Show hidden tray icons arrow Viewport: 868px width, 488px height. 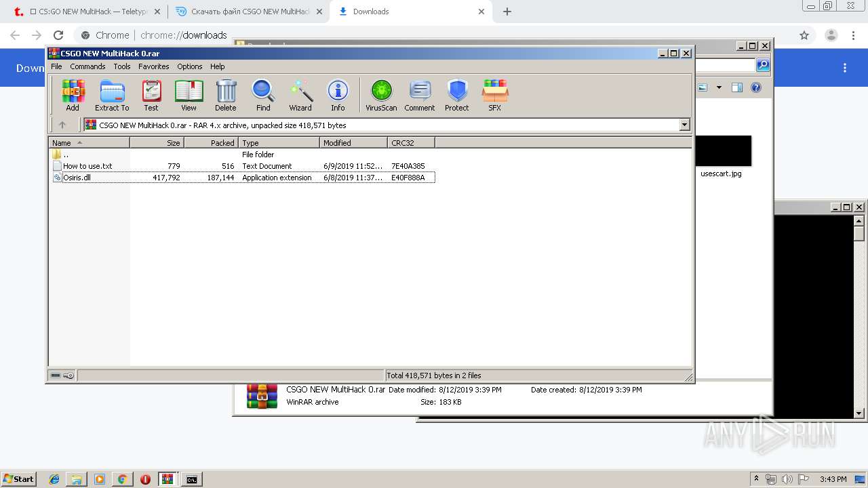tap(757, 479)
